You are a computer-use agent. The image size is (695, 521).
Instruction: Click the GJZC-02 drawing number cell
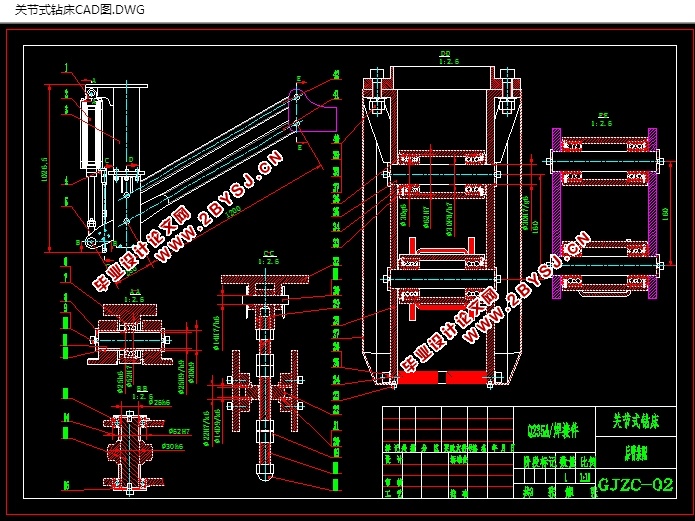[x=634, y=486]
